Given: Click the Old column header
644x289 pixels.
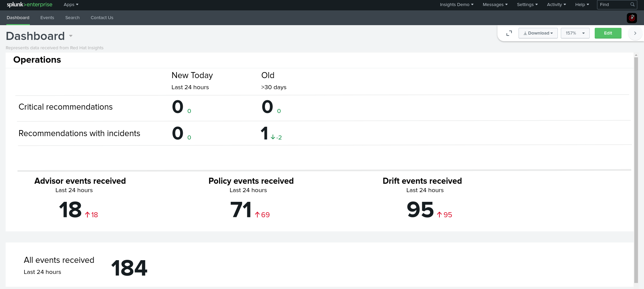Looking at the screenshot, I should (268, 75).
